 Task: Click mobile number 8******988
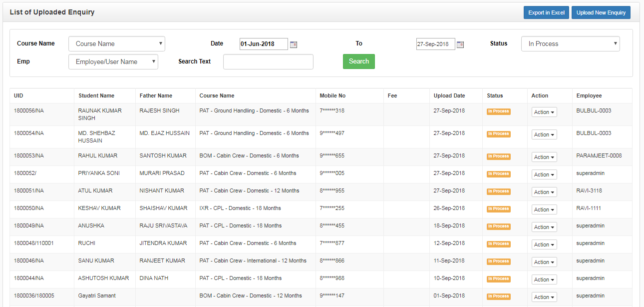pyautogui.click(x=332, y=278)
